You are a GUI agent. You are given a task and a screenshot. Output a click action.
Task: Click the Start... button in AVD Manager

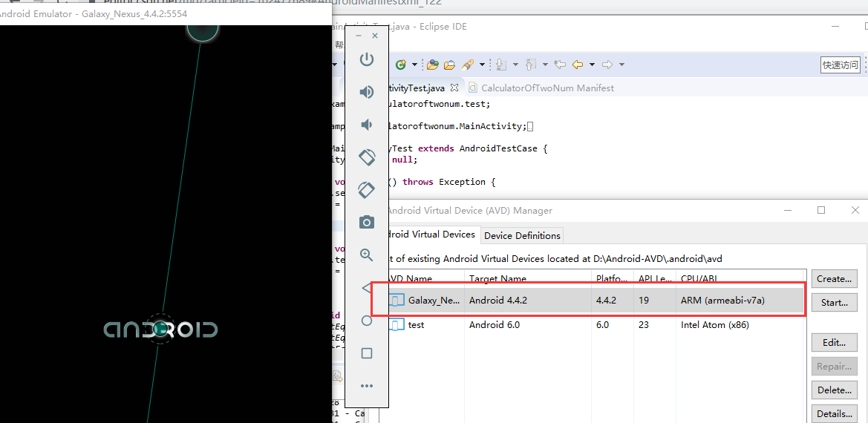(x=835, y=303)
